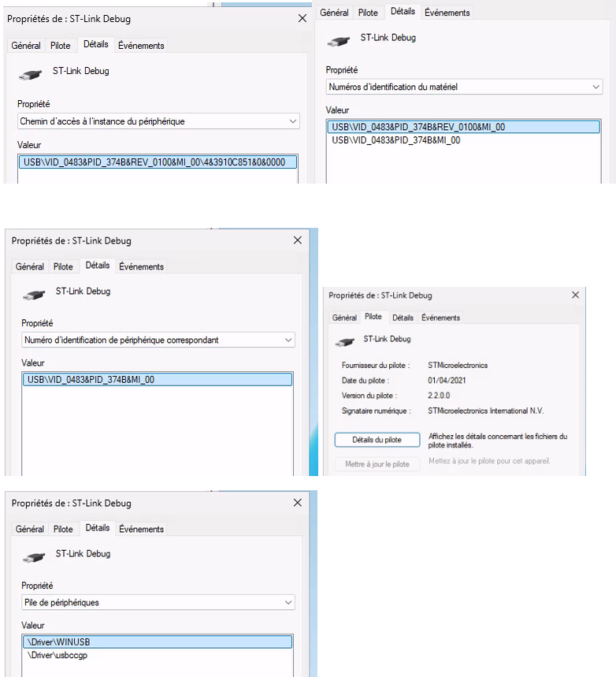The width and height of the screenshot is (616, 677).
Task: Close the Pile de périphériques properties window
Action: pyautogui.click(x=298, y=503)
